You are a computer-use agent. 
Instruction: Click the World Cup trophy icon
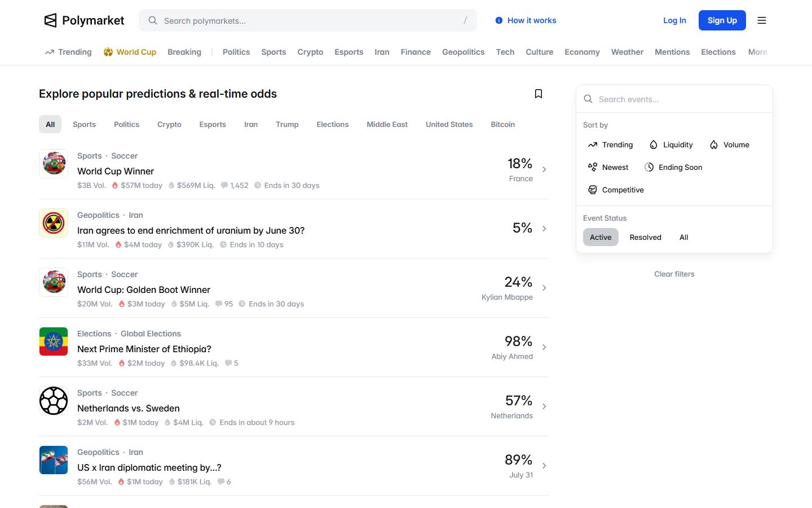coord(108,52)
